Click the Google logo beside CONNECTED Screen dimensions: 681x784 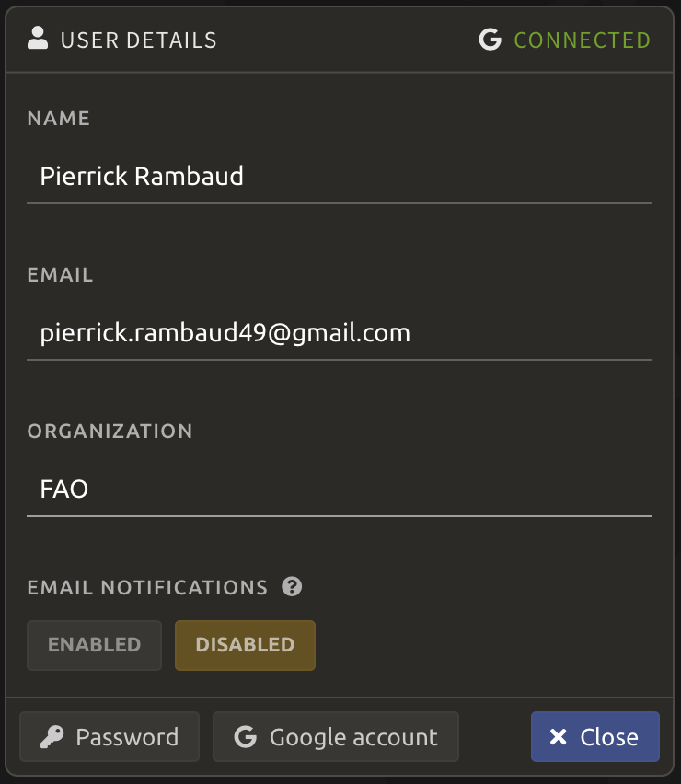(x=491, y=40)
